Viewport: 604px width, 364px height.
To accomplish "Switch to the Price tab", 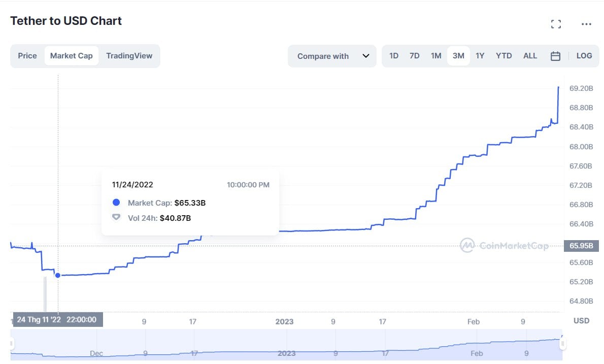I will [x=27, y=56].
